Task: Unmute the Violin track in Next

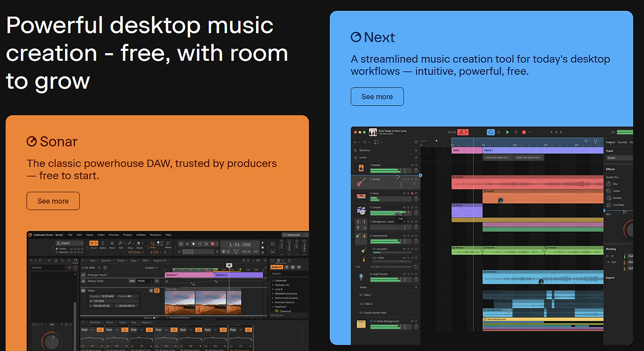Action: pyautogui.click(x=404, y=258)
